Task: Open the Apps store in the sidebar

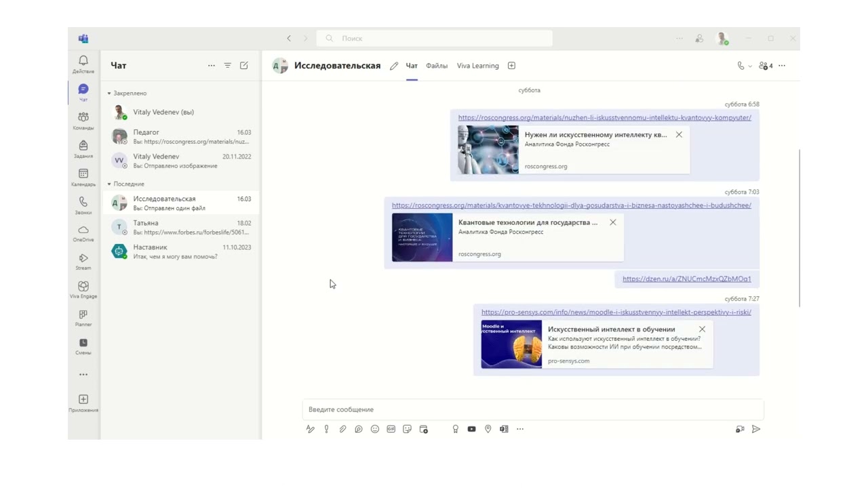Action: click(83, 403)
